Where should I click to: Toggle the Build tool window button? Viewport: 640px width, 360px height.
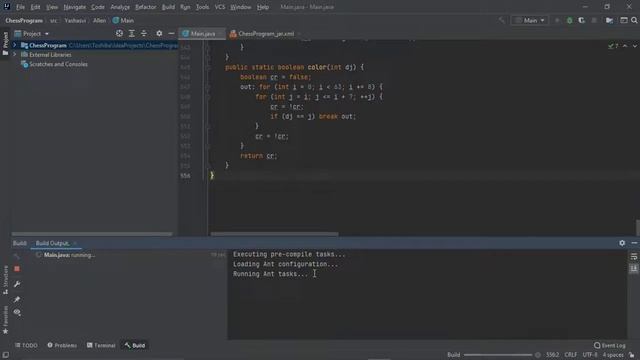click(x=135, y=345)
